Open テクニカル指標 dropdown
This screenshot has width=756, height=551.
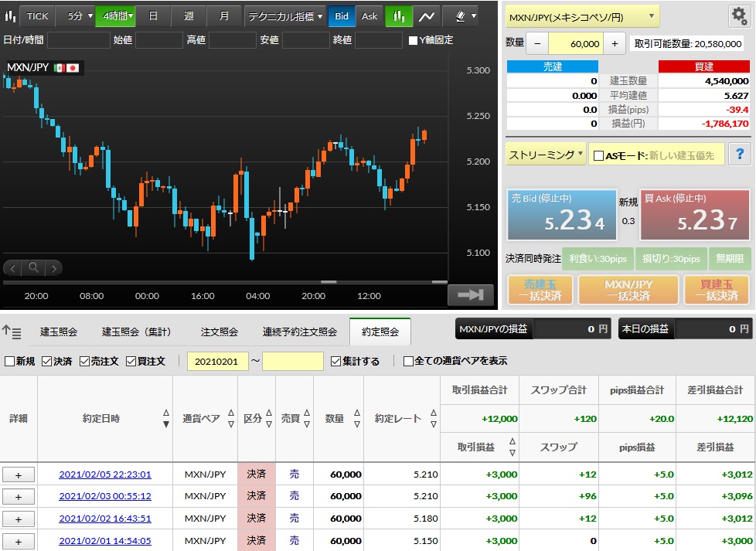pos(284,16)
